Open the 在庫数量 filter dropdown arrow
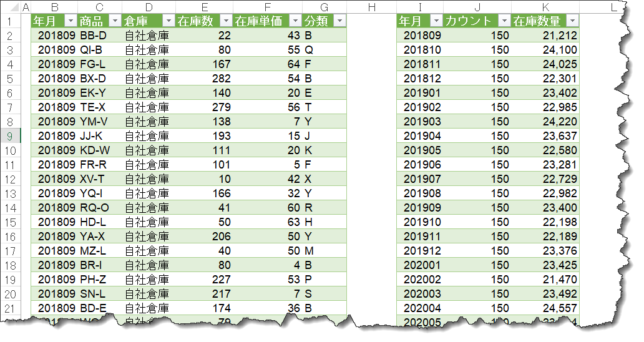 pyautogui.click(x=572, y=21)
